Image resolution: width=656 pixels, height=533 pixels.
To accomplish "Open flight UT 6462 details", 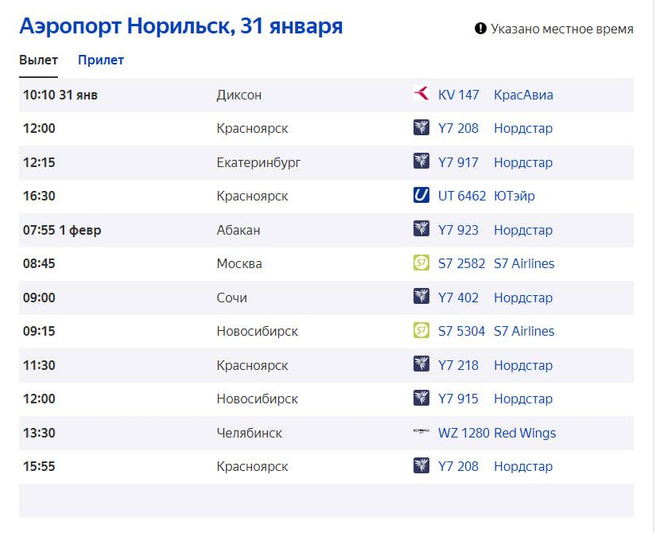I will [x=462, y=196].
